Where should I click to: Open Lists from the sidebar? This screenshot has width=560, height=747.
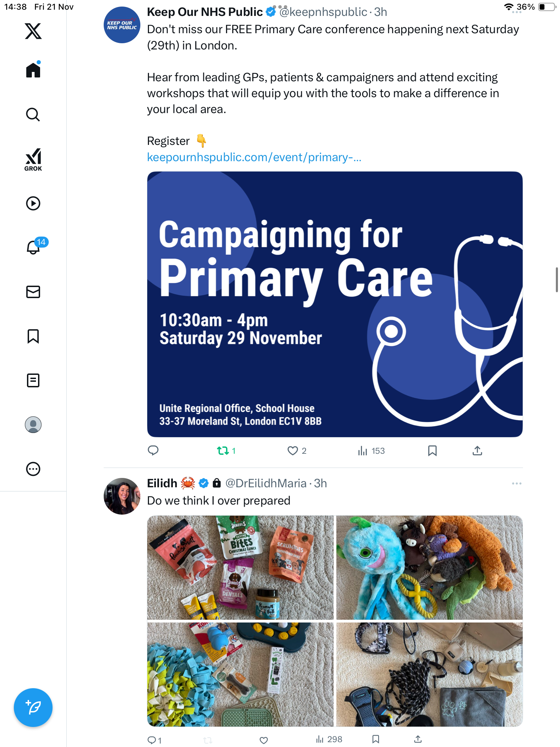tap(33, 380)
